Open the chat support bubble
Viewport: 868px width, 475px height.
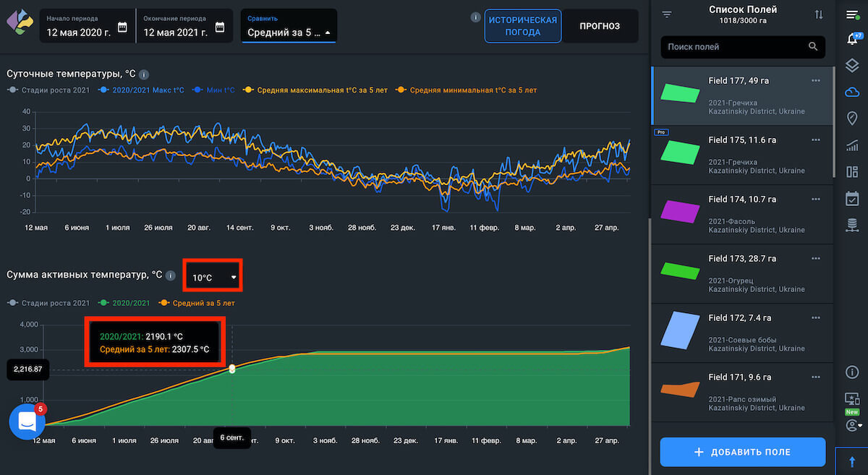(x=27, y=421)
